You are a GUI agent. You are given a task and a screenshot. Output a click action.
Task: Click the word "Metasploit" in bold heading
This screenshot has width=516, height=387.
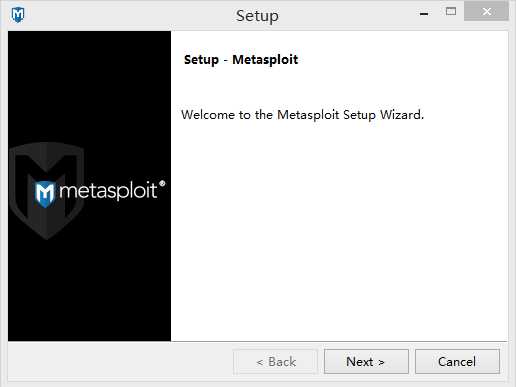pyautogui.click(x=265, y=60)
